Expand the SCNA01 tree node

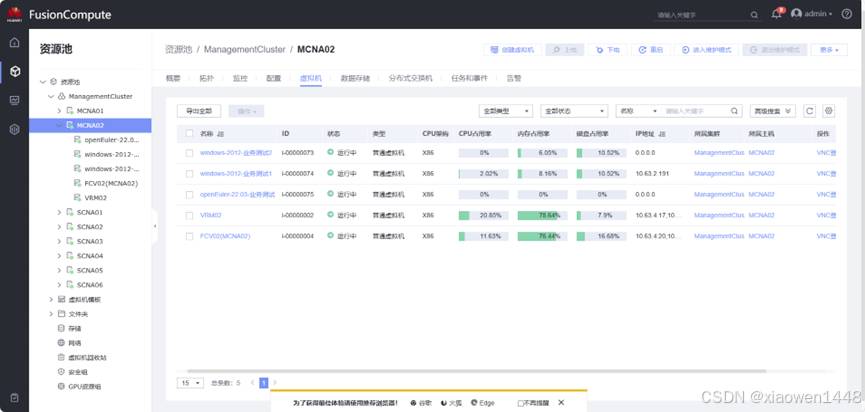pyautogui.click(x=59, y=212)
